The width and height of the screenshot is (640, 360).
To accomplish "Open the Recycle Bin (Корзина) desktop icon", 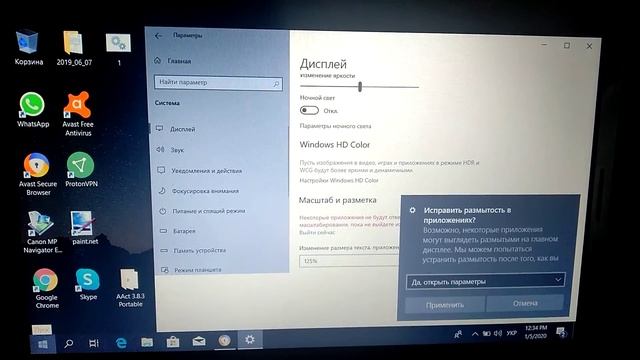I will coord(28,47).
